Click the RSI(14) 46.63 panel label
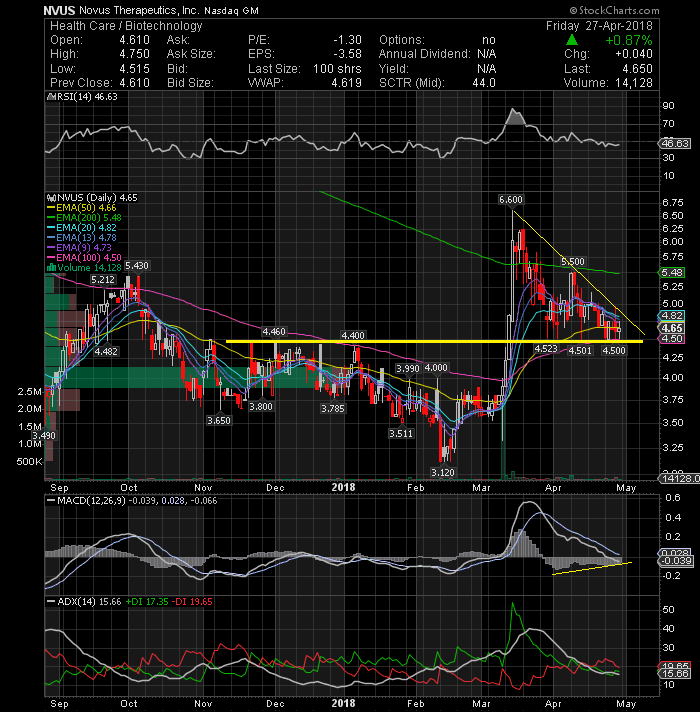Image resolution: width=700 pixels, height=712 pixels. (x=86, y=97)
